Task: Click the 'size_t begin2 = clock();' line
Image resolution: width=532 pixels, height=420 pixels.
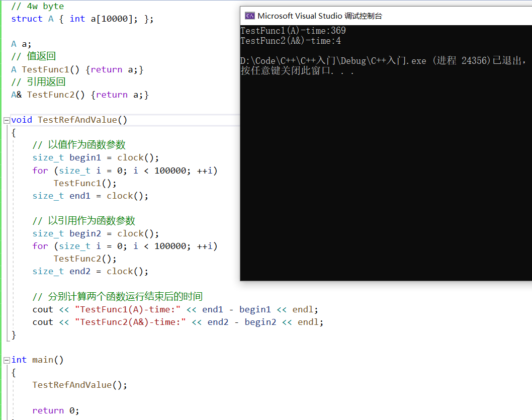Action: coord(96,233)
